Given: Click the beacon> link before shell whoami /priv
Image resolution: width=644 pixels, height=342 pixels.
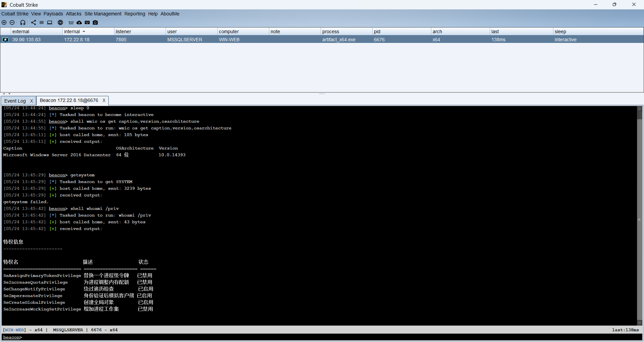Looking at the screenshot, I should [58, 209].
